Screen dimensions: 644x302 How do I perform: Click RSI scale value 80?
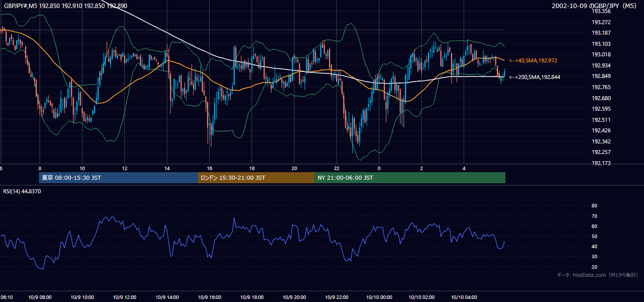(594, 206)
